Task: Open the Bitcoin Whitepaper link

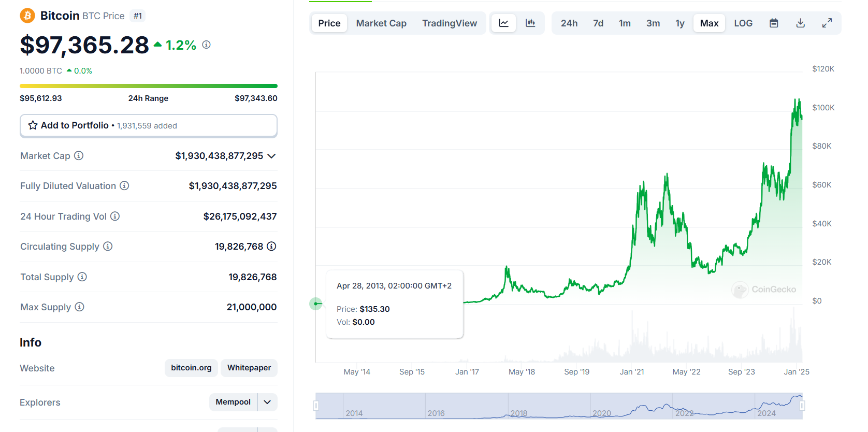Action: [249, 368]
